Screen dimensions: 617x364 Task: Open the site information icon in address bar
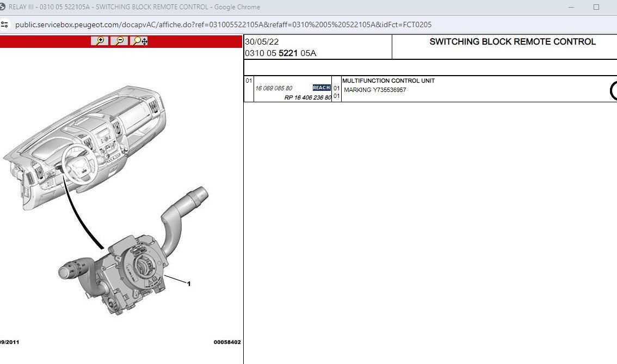(x=5, y=24)
